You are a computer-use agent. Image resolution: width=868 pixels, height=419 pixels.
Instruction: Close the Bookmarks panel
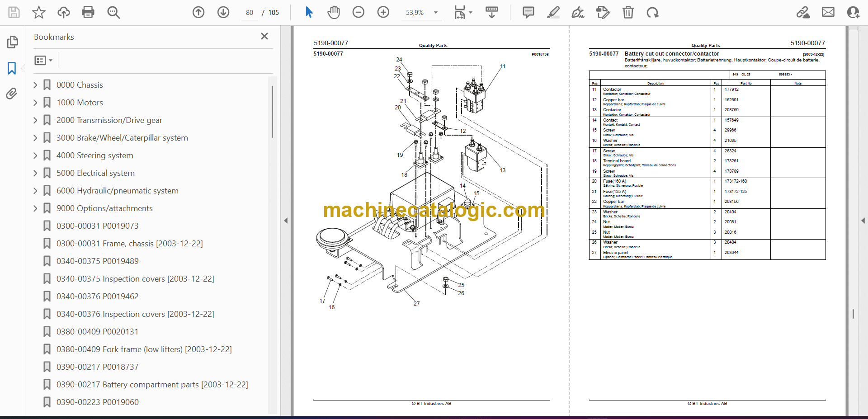pos(264,36)
